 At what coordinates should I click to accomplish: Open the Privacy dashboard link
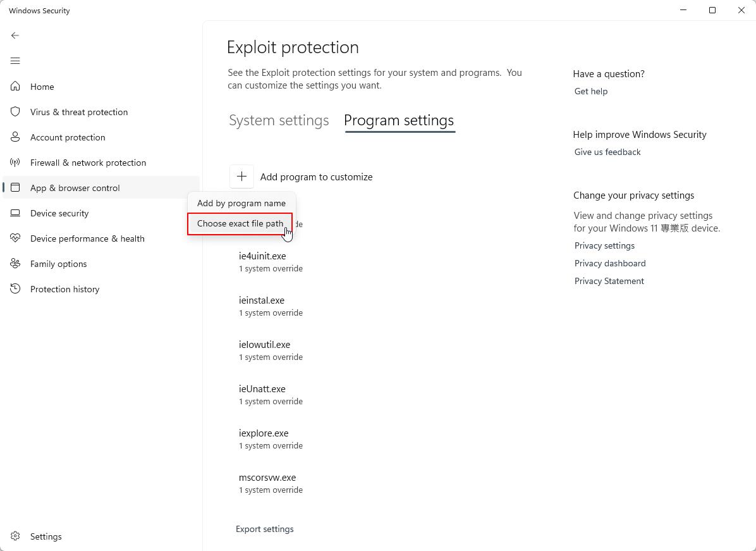[x=610, y=263]
